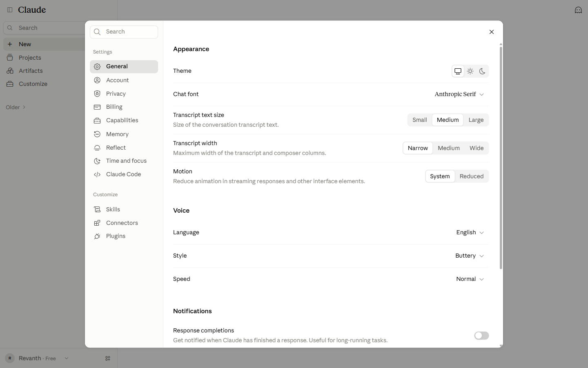588x368 pixels.
Task: Select the General settings tab
Action: point(124,67)
